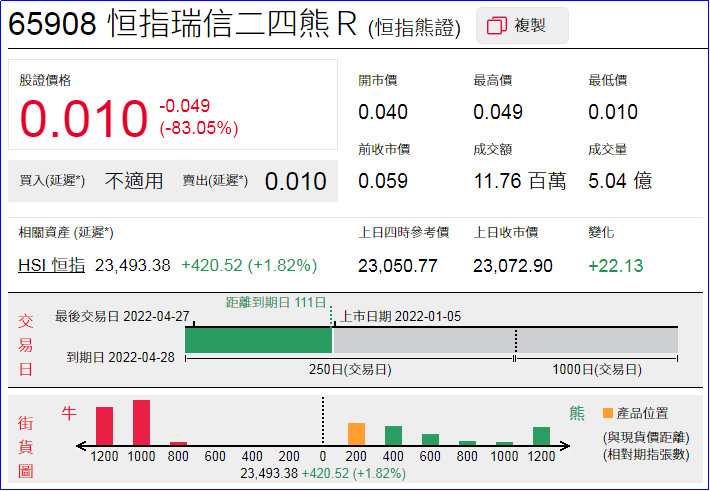
Task: Click the 前收市價 value 0.059
Action: (x=383, y=181)
